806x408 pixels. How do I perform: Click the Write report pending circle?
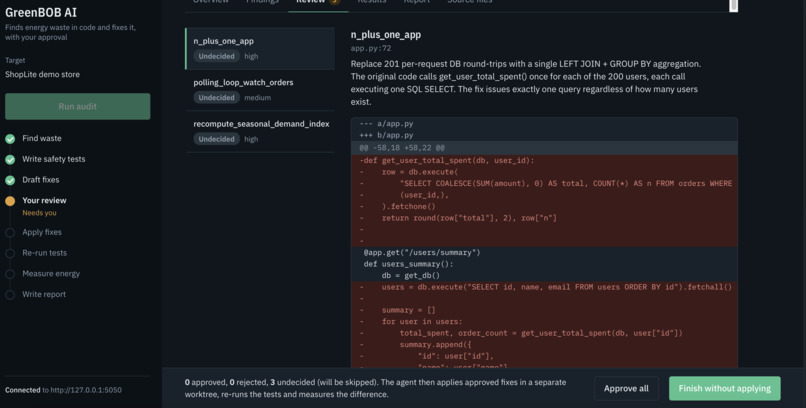10,294
